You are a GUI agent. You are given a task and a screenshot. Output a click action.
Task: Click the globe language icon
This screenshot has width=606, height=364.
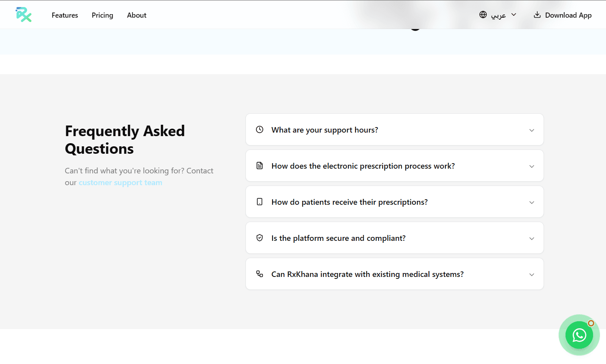click(483, 15)
